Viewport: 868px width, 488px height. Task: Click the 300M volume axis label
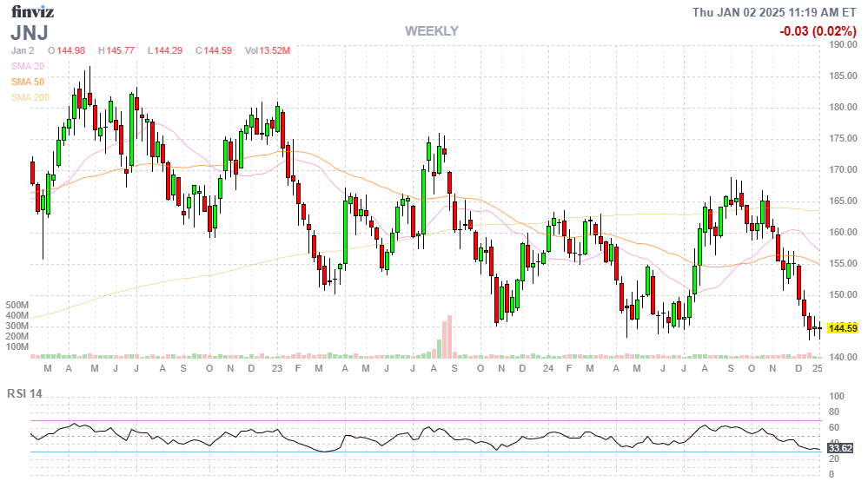[x=17, y=326]
